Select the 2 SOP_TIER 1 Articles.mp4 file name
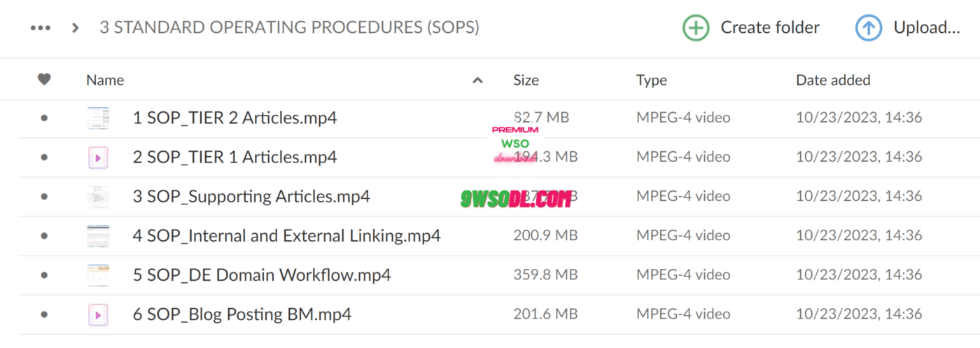Image resolution: width=980 pixels, height=348 pixels. point(234,158)
